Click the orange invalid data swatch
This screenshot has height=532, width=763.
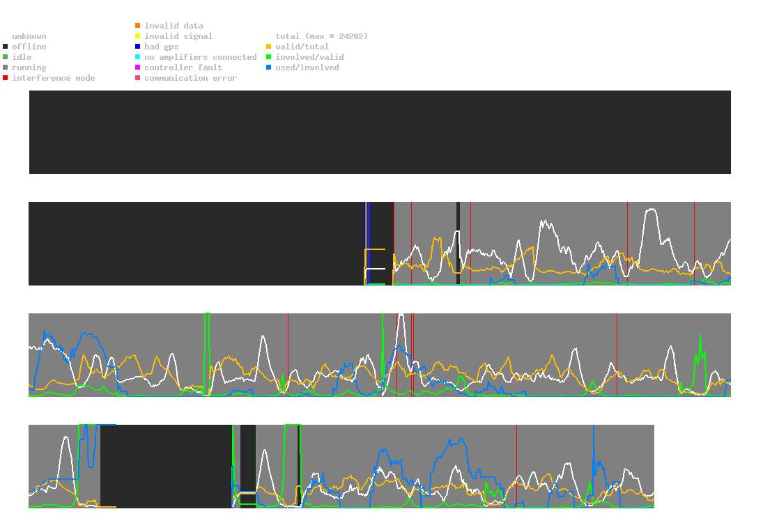point(138,25)
